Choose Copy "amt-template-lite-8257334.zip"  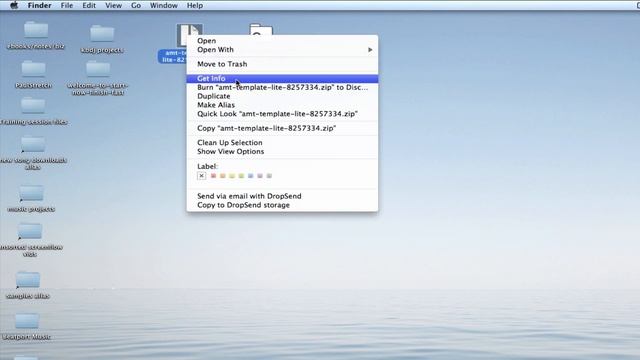coord(282,128)
